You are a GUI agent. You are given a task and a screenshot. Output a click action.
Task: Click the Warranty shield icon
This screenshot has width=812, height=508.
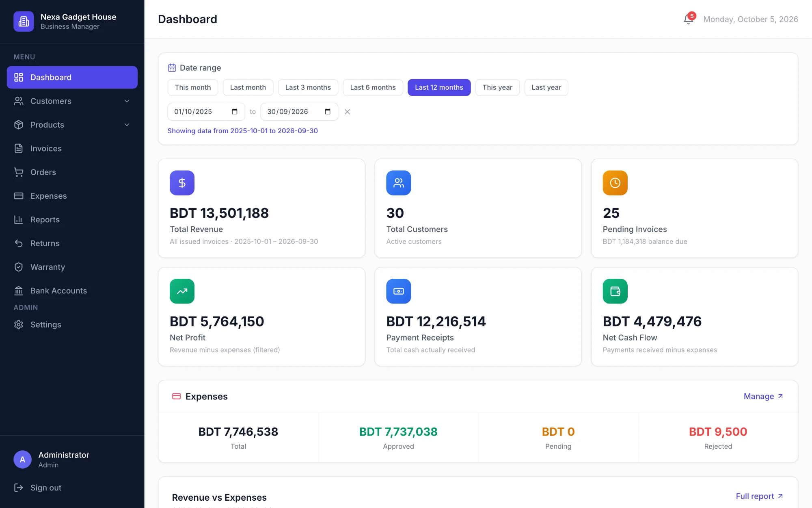point(19,267)
